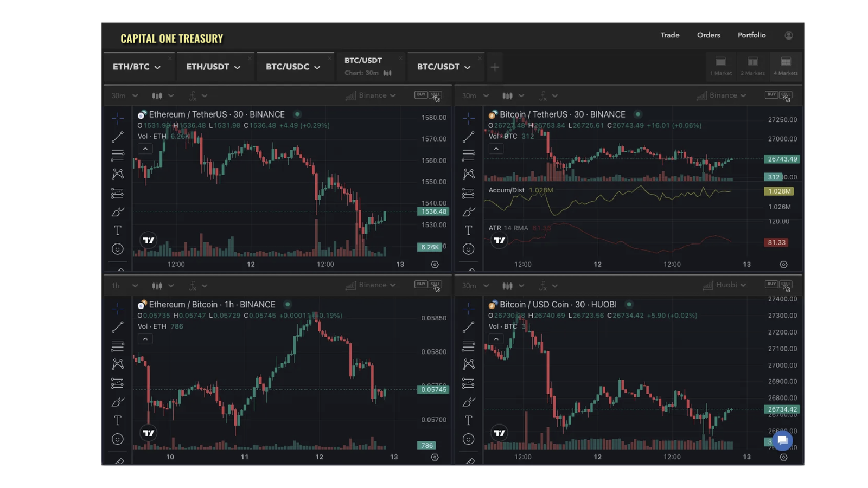Viewport: 868px width, 488px height.
Task: Collapse indicator legend in ETH/USDT chart
Action: [145, 149]
